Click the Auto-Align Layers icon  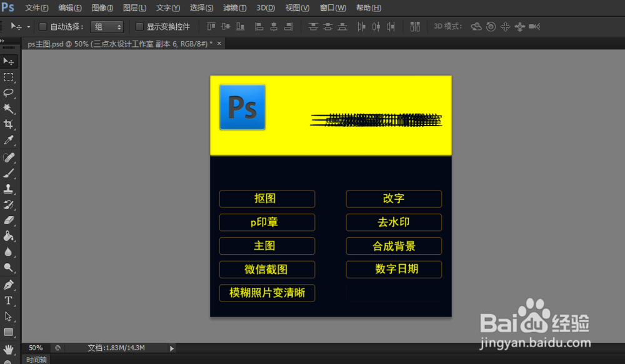pyautogui.click(x=415, y=27)
